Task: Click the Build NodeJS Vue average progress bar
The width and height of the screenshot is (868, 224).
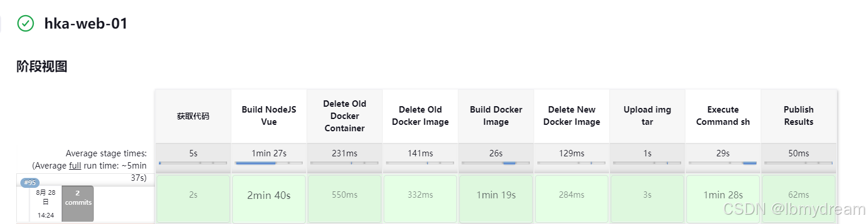Action: point(269,163)
